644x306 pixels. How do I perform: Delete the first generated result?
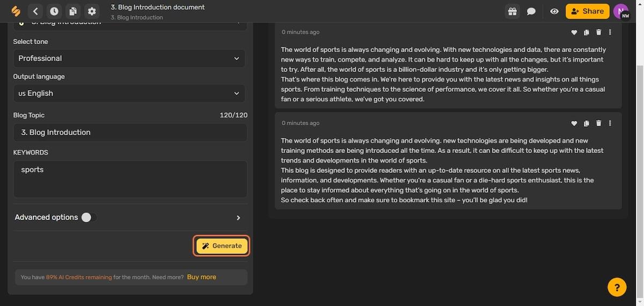click(598, 33)
